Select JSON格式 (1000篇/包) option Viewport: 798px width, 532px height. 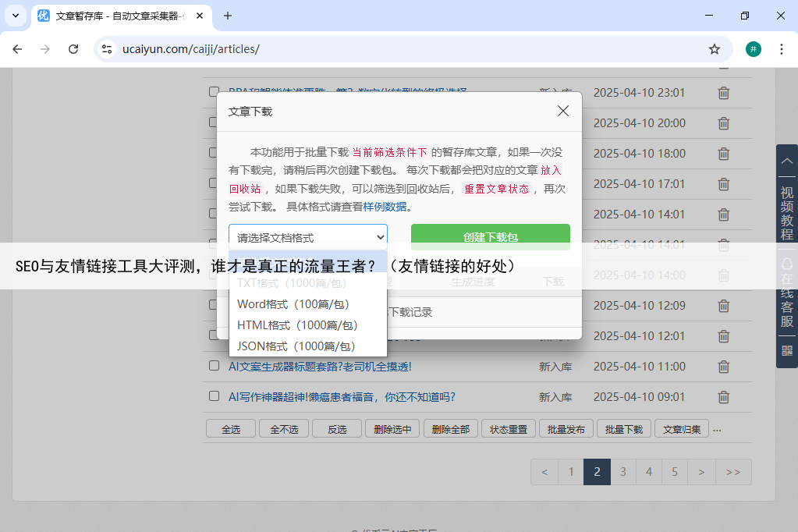296,346
